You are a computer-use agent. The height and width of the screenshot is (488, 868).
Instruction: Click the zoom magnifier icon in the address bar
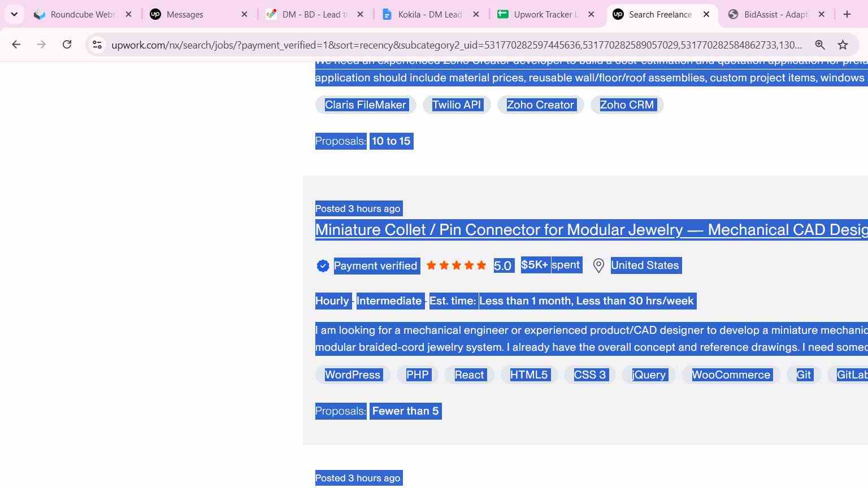pyautogui.click(x=820, y=45)
